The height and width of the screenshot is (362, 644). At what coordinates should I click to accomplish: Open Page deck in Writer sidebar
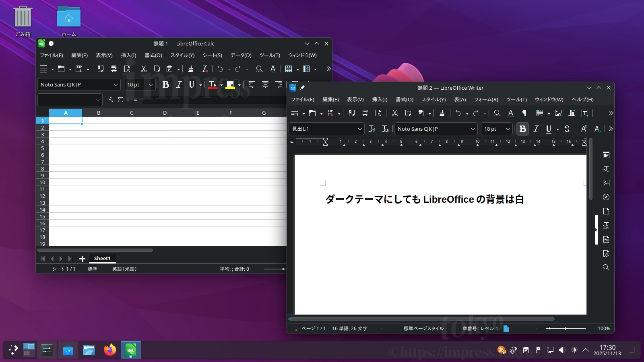point(606,211)
